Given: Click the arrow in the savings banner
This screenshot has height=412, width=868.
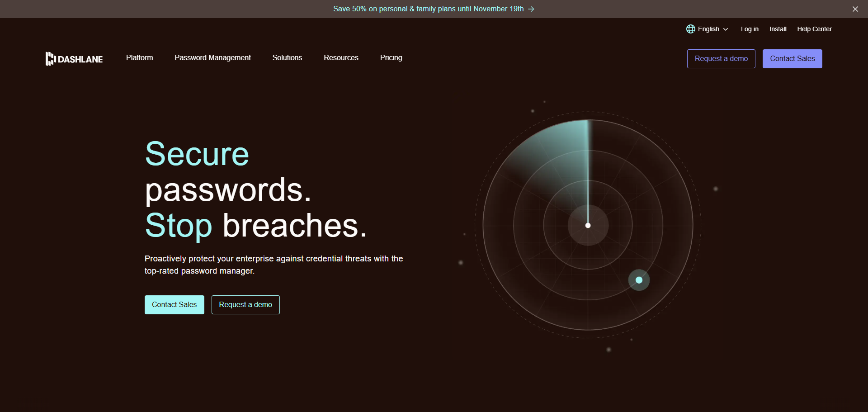Looking at the screenshot, I should (x=532, y=9).
